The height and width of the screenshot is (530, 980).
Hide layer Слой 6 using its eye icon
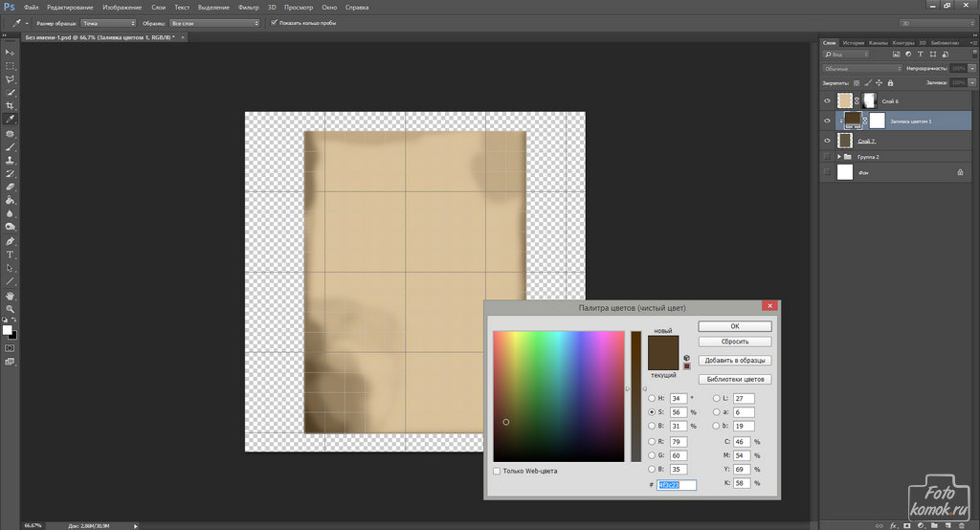[828, 100]
